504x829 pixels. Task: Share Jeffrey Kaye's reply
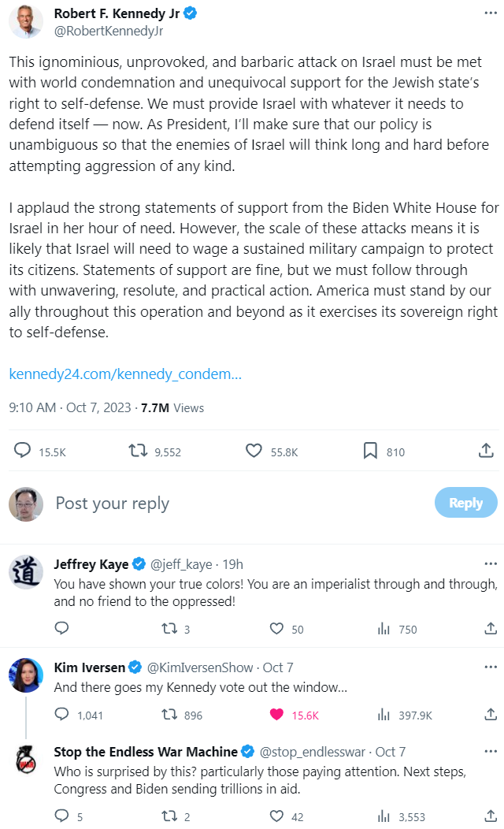pyautogui.click(x=489, y=629)
